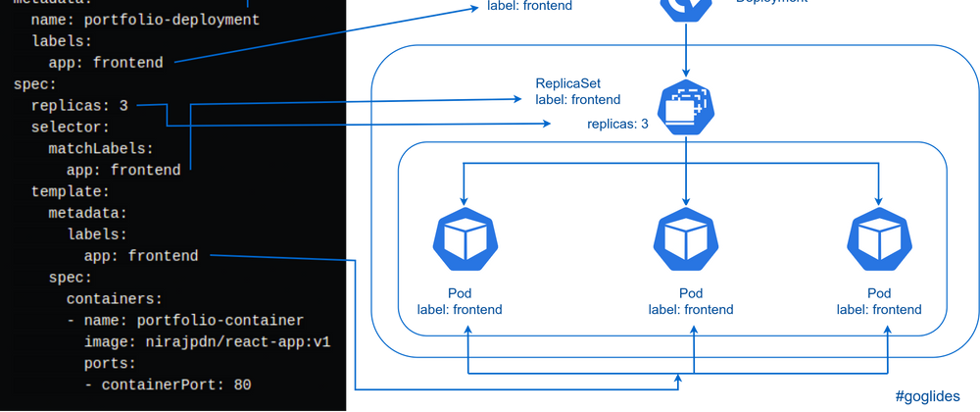Click the ReplicaSet icon in the diagram
This screenshot has height=412, width=980.
pos(686,106)
